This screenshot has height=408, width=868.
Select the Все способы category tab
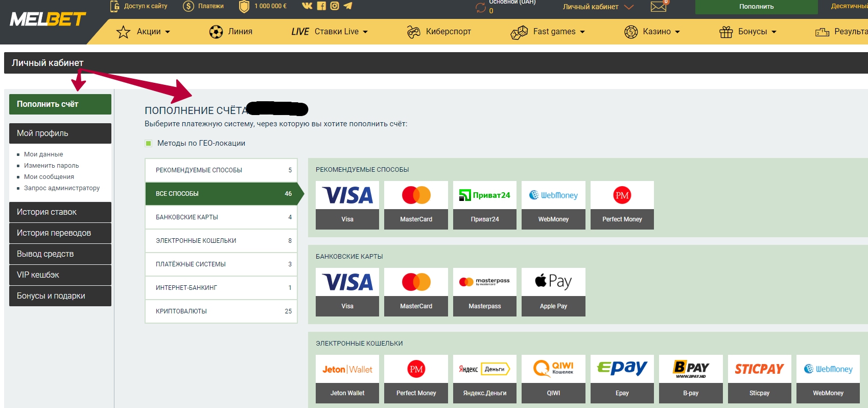point(224,194)
